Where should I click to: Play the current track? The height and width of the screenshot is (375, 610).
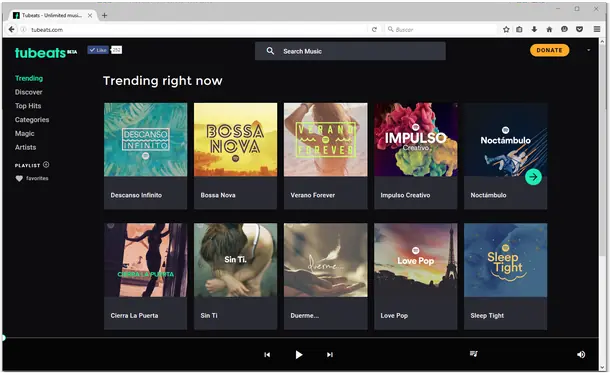pos(298,355)
